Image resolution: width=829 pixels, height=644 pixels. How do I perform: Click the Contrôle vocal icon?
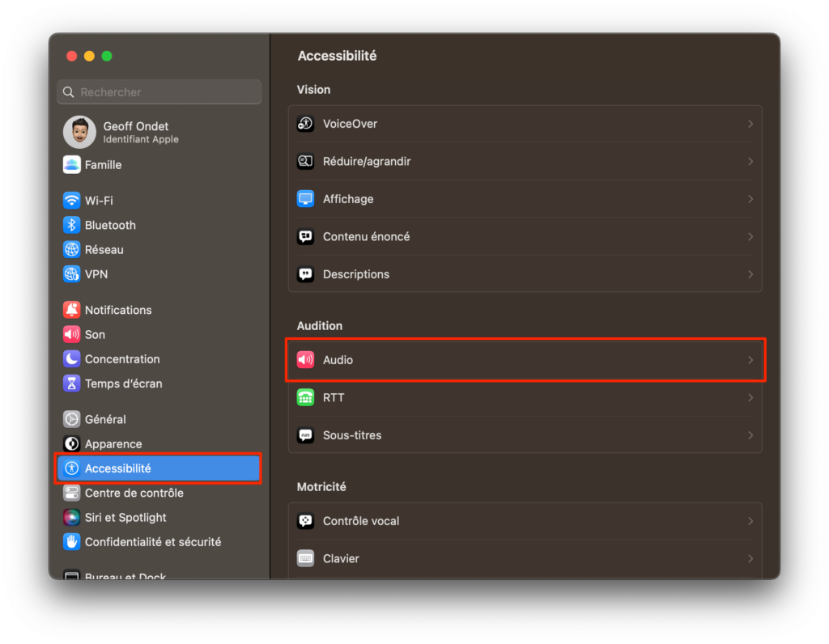coord(305,521)
